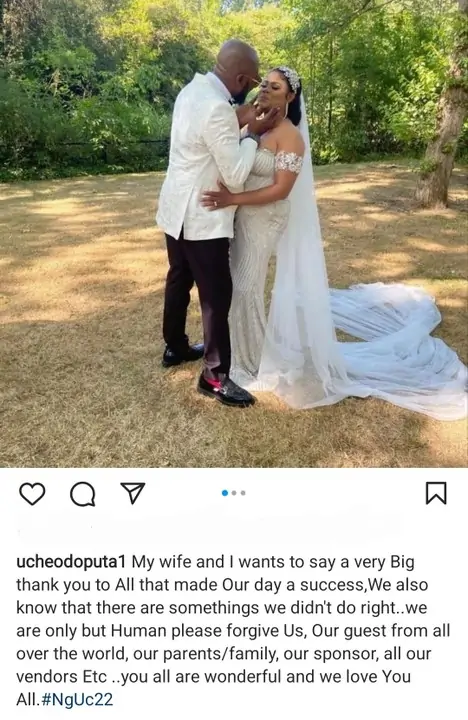The height and width of the screenshot is (720, 468).
Task: Jump to the second carousel dot
Action: click(x=234, y=493)
